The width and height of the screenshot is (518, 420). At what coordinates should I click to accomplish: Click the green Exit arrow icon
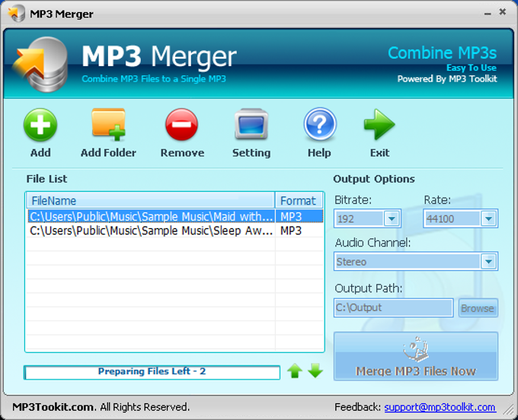click(x=379, y=125)
